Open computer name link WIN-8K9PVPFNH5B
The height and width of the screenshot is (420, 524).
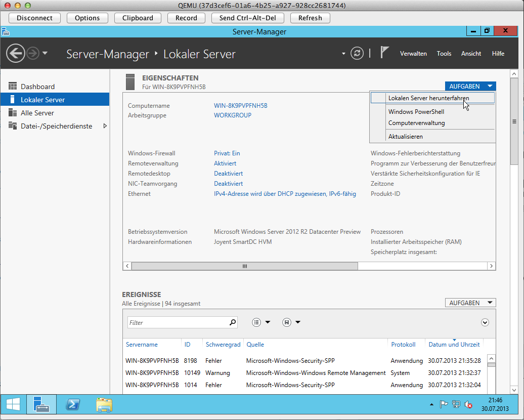(x=241, y=106)
